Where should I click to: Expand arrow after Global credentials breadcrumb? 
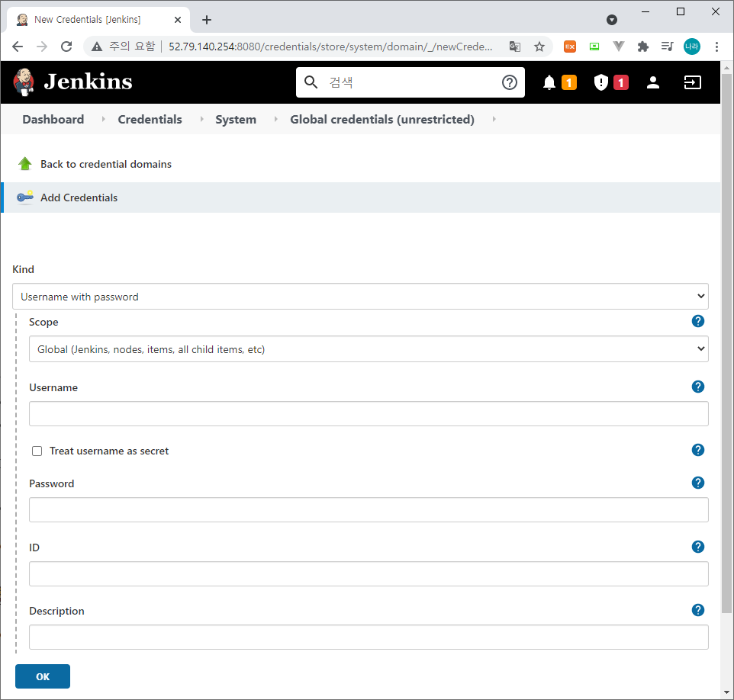tap(494, 119)
